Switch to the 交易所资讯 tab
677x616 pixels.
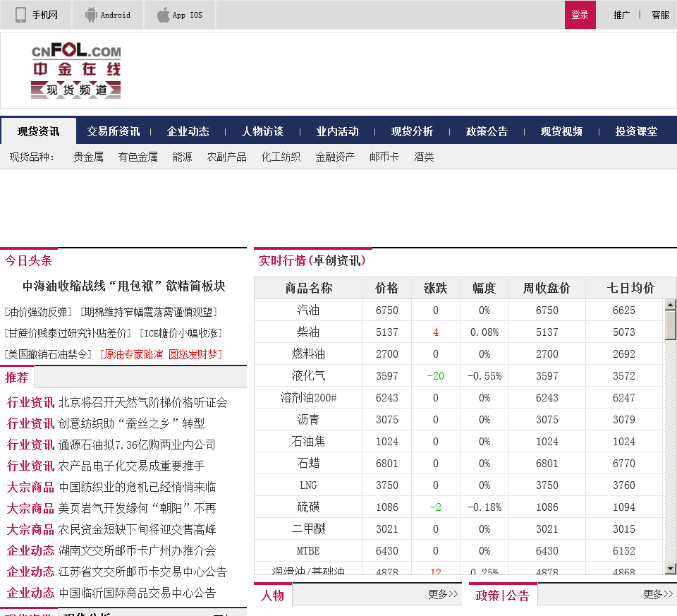click(113, 131)
